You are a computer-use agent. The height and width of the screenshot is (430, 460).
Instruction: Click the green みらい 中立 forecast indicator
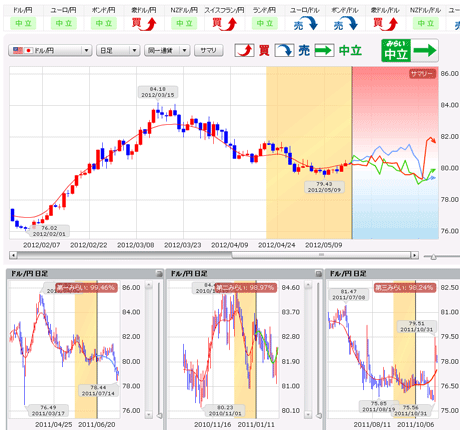[x=410, y=51]
